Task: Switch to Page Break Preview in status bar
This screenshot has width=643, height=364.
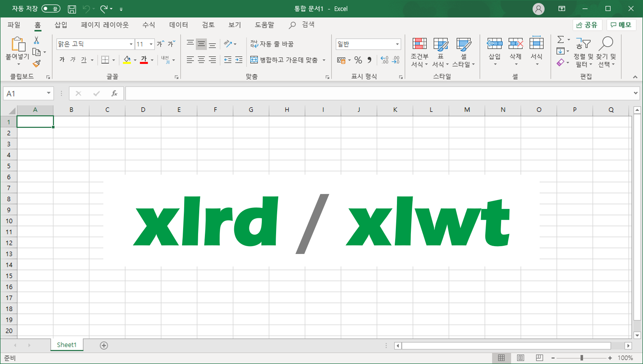Action: pyautogui.click(x=540, y=358)
